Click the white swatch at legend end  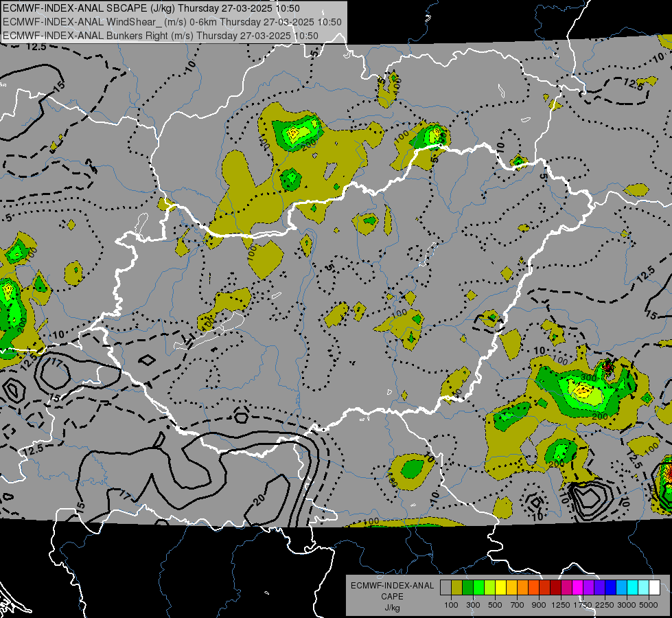(x=654, y=588)
